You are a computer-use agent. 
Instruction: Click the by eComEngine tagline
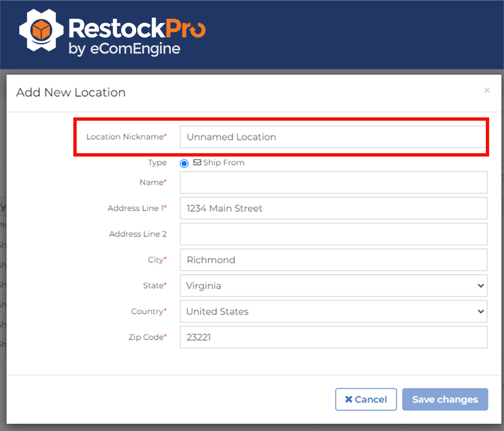(x=124, y=49)
